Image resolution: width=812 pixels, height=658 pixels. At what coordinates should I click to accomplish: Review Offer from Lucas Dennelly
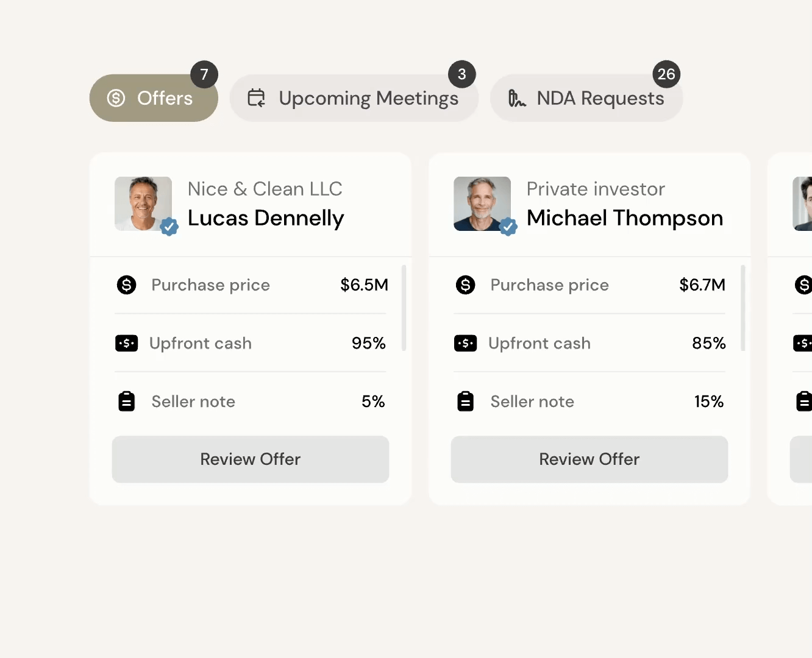[250, 459]
